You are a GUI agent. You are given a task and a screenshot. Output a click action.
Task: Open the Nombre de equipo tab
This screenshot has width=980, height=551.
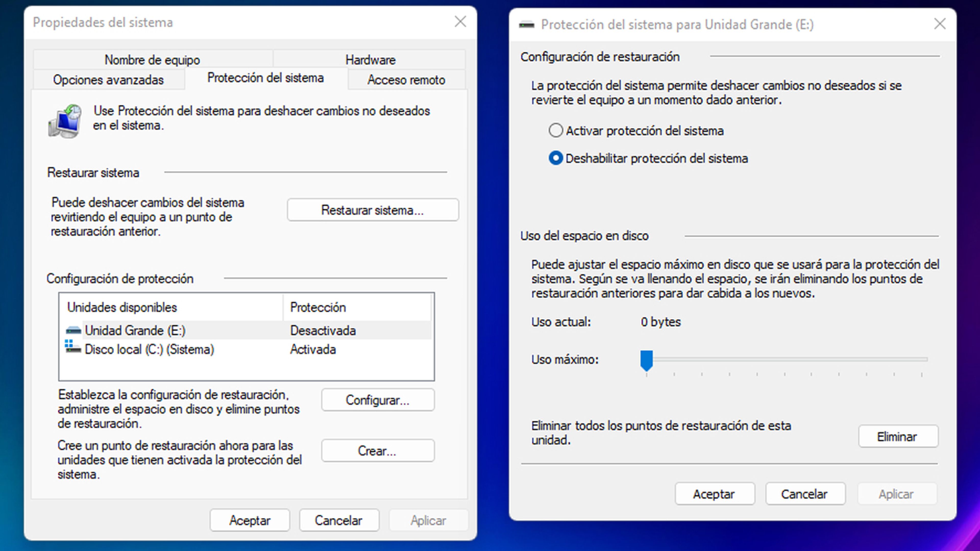(153, 59)
